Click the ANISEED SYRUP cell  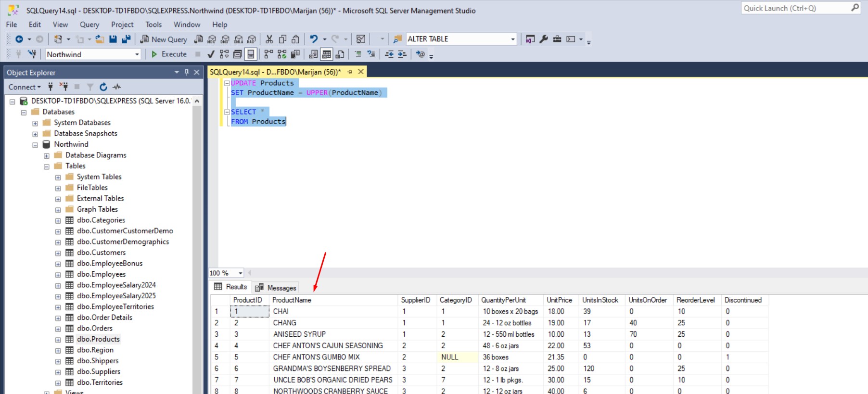pyautogui.click(x=333, y=334)
